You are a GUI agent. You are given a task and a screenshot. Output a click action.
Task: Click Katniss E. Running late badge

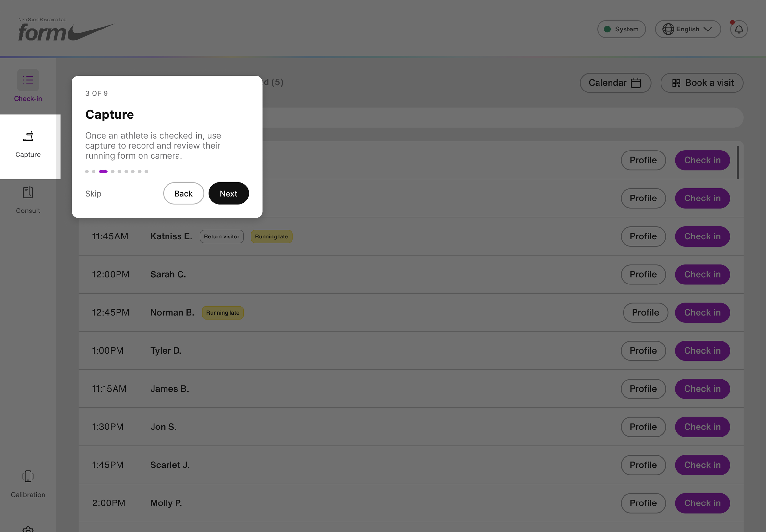(x=271, y=236)
